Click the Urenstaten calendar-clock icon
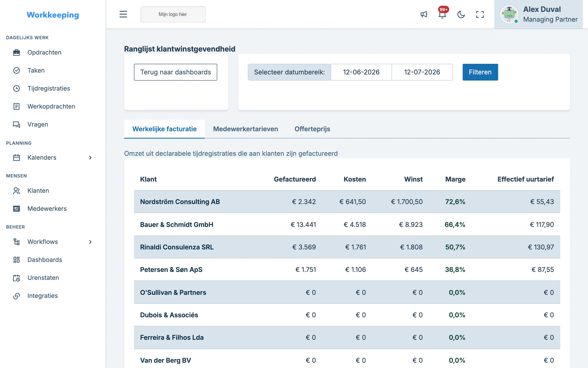Image resolution: width=588 pixels, height=368 pixels. click(16, 278)
